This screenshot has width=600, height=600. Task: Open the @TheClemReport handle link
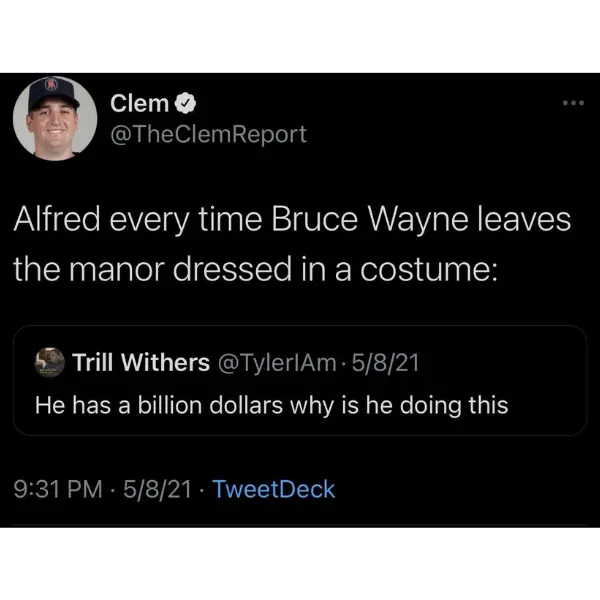208,133
